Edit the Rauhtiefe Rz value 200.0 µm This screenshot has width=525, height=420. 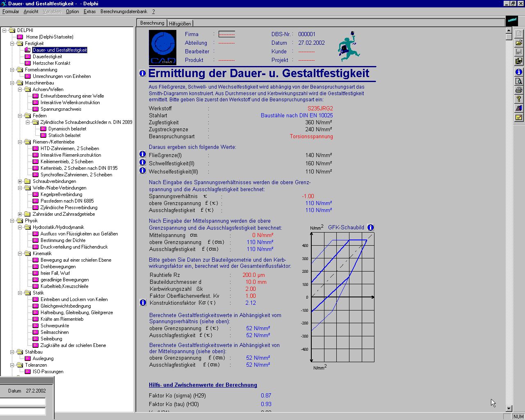253,275
